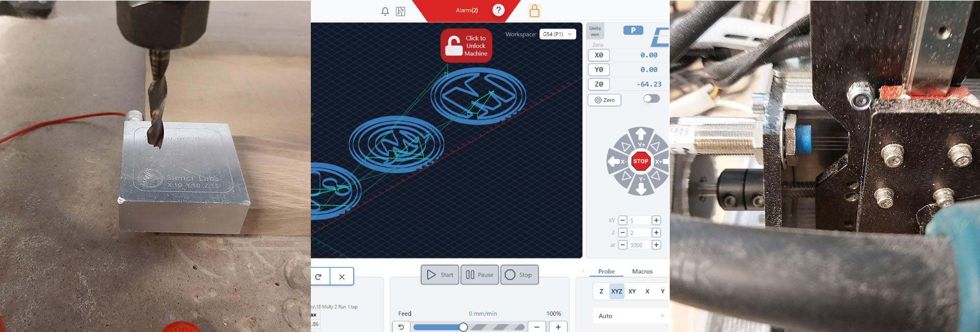Screen dimensions: 980x332
Task: Expand the Auto probe dropdown
Action: click(x=631, y=316)
